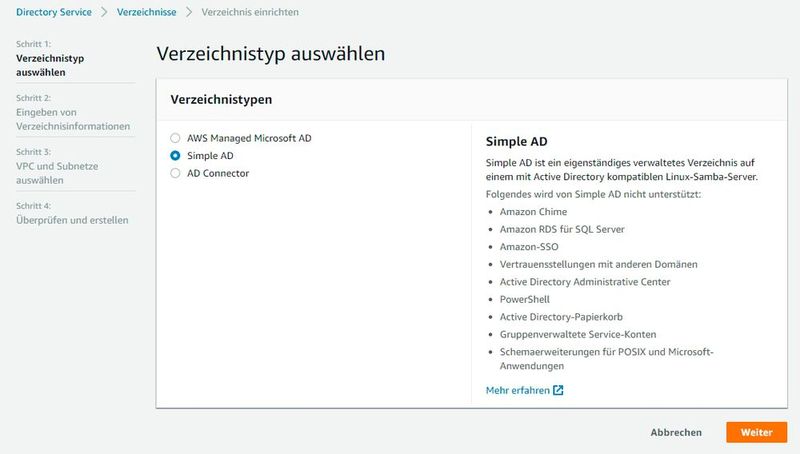Click the Amazon Chime list entry
Viewport: 800px width, 454px height.
click(533, 212)
